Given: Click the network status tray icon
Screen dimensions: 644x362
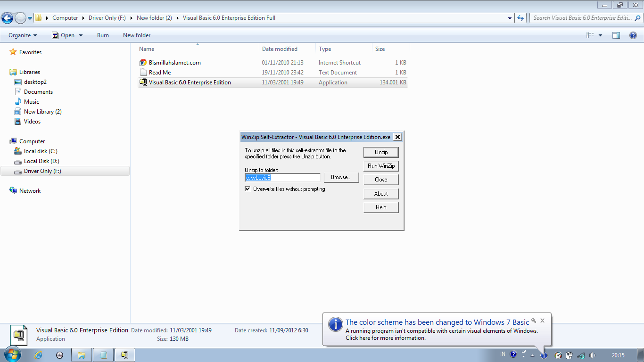Looking at the screenshot, I should (580, 355).
